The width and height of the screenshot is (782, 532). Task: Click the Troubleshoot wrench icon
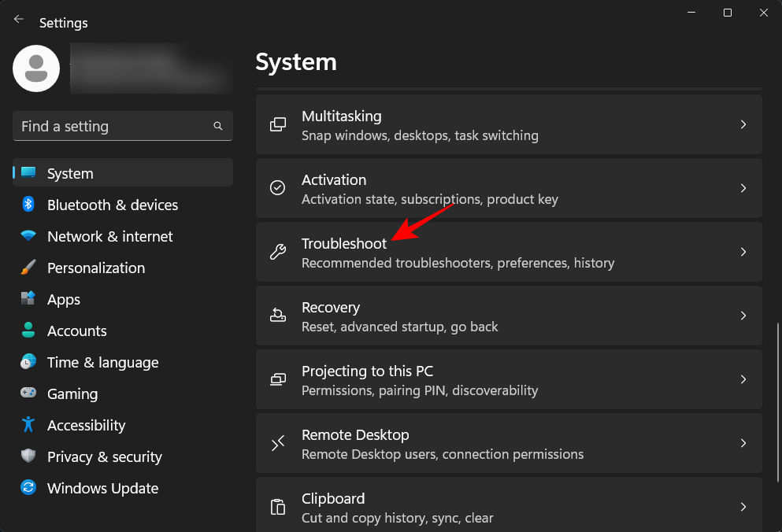[277, 252]
